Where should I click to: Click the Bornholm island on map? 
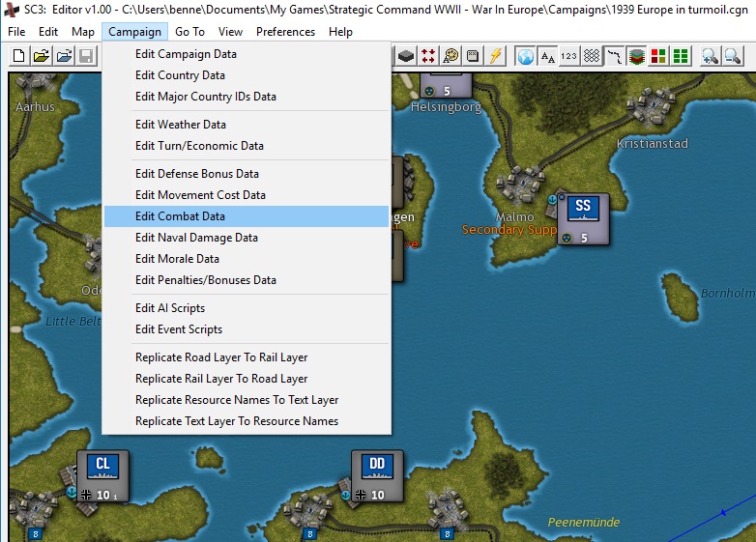tap(681, 298)
